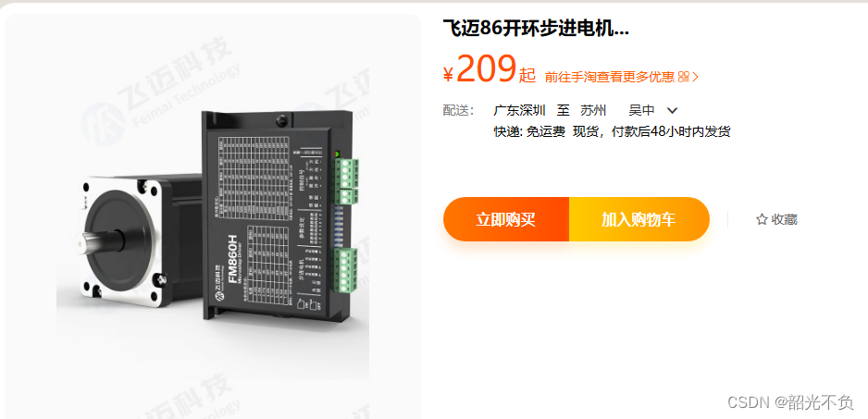Image resolution: width=868 pixels, height=419 pixels.
Task: Click the 飞迈科技 logo on driver casing
Action: pyautogui.click(x=222, y=290)
